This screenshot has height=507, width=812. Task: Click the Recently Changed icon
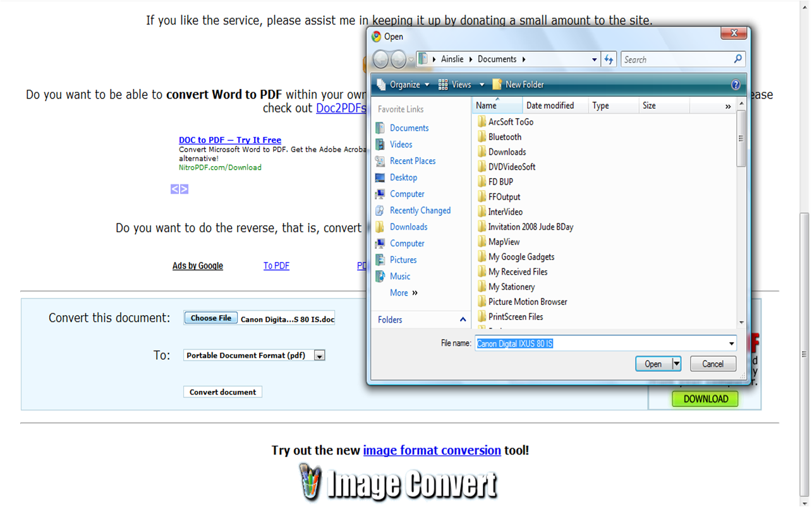pyautogui.click(x=380, y=210)
